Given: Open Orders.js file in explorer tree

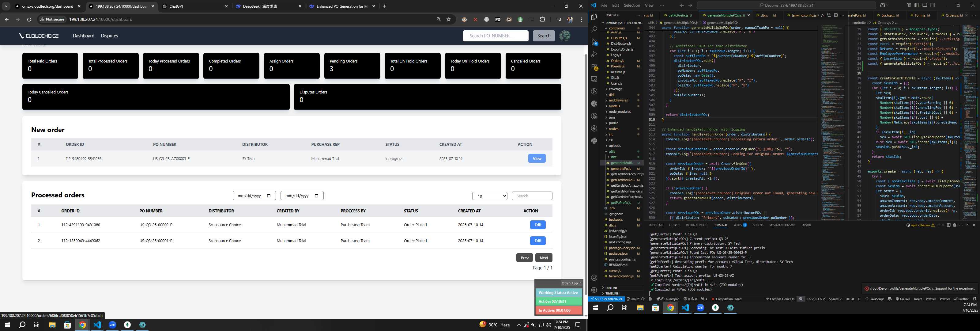Looking at the screenshot, I should 617,61.
